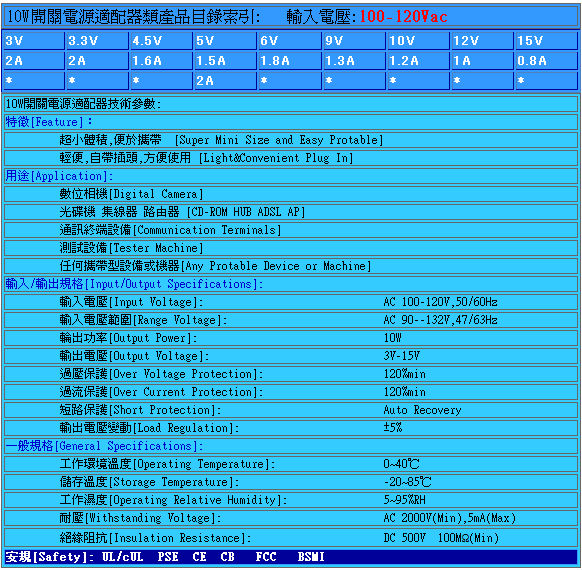Select the 3.3V output cell
Viewport: 582px width, 570px height.
tap(98, 41)
